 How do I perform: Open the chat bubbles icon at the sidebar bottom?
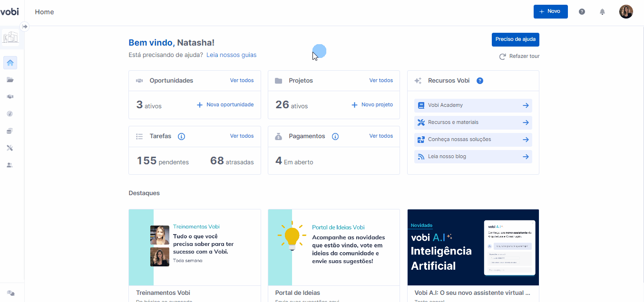[x=10, y=293]
